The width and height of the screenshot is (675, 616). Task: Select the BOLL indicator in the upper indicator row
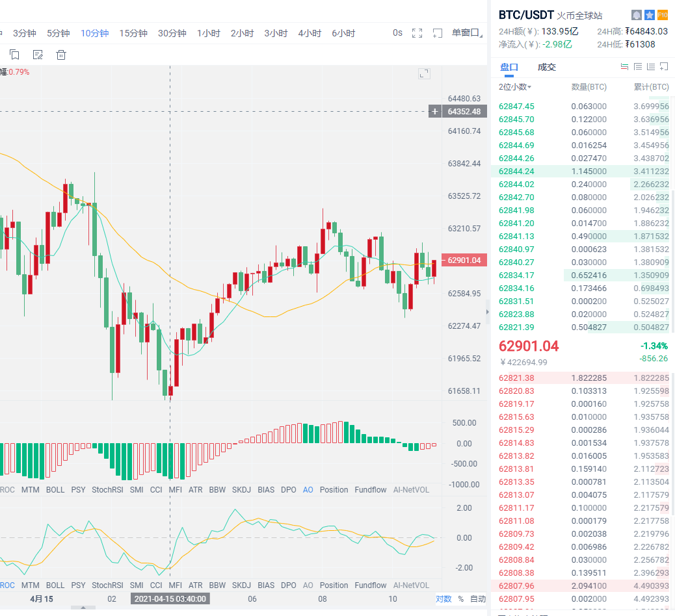(x=55, y=489)
